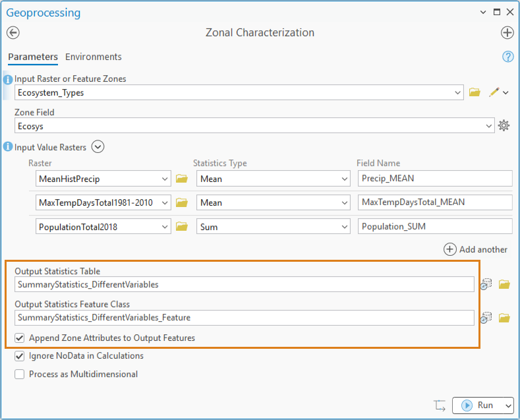Click the batch/schedule icon beside Run
Screen dimensions: 520x420
440,405
